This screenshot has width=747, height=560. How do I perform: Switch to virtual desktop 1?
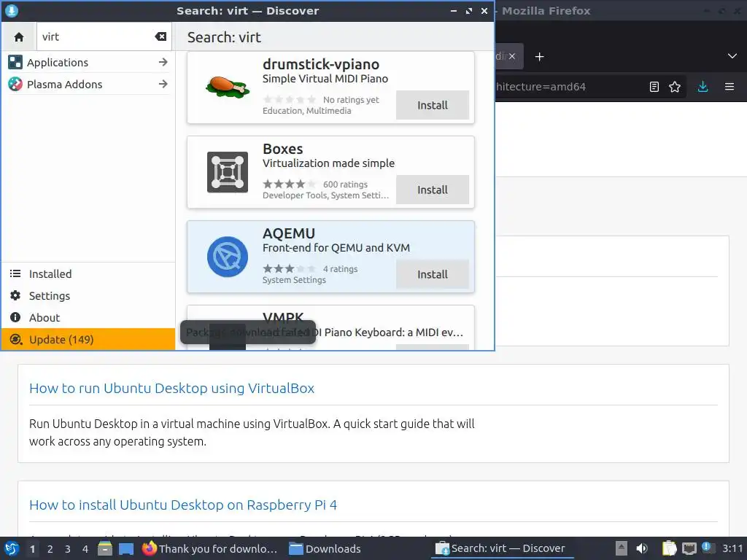pyautogui.click(x=32, y=549)
